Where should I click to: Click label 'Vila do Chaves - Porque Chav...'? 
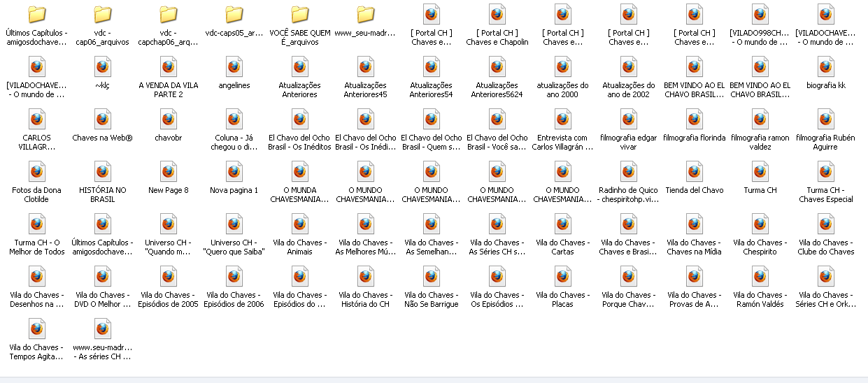click(x=628, y=300)
